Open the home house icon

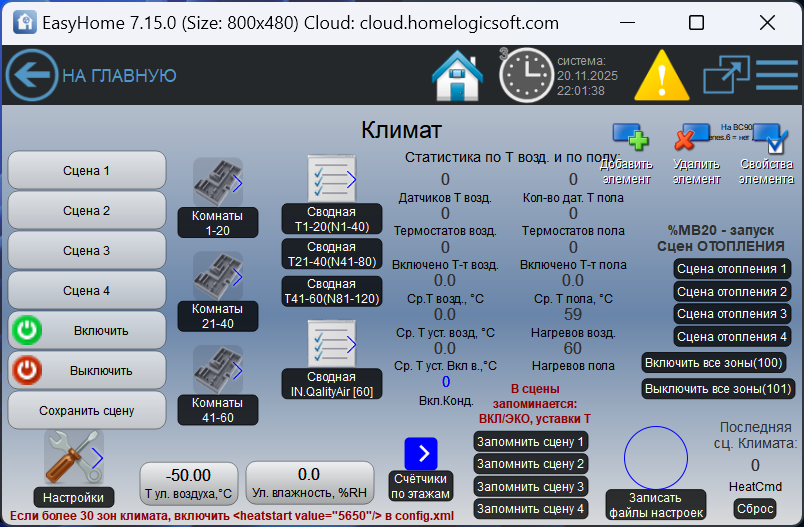tap(457, 75)
